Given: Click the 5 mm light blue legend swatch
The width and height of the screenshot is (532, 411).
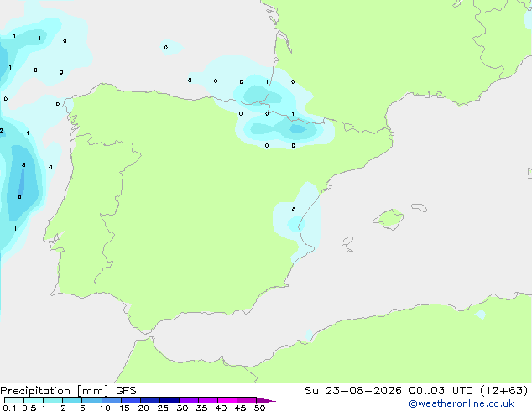Looking at the screenshot, I should [91, 400].
